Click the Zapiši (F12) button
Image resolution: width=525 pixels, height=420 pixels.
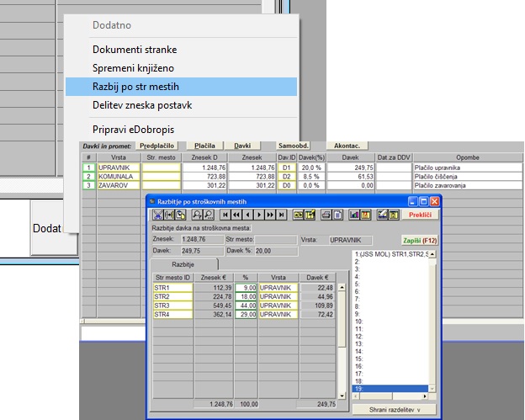(420, 241)
